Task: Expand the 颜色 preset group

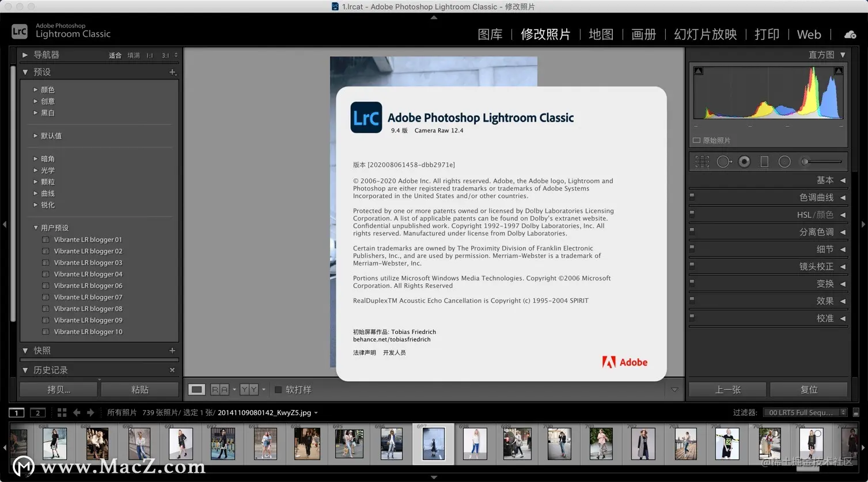Action: pos(35,90)
